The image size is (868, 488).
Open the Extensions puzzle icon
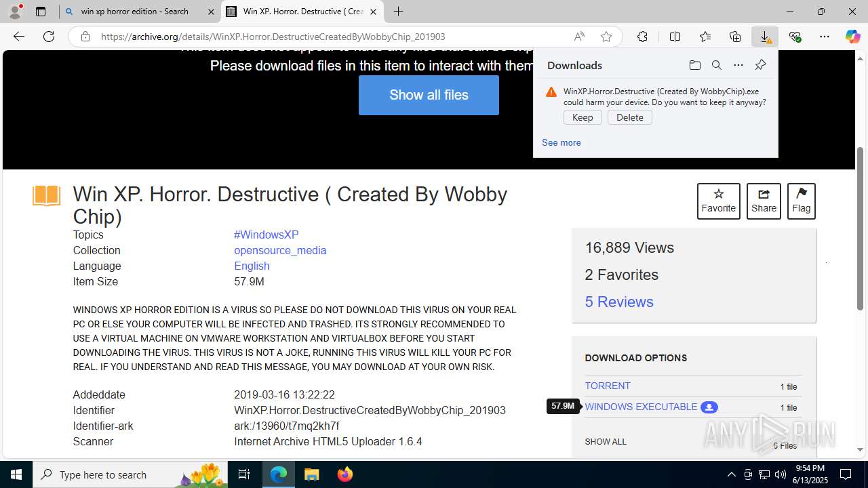[642, 37]
